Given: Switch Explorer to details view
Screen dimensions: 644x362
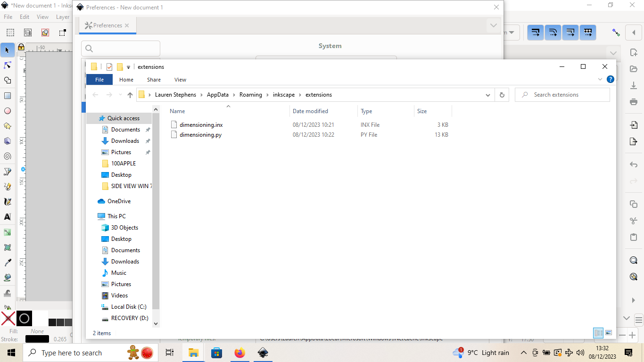Looking at the screenshot, I should [x=599, y=333].
